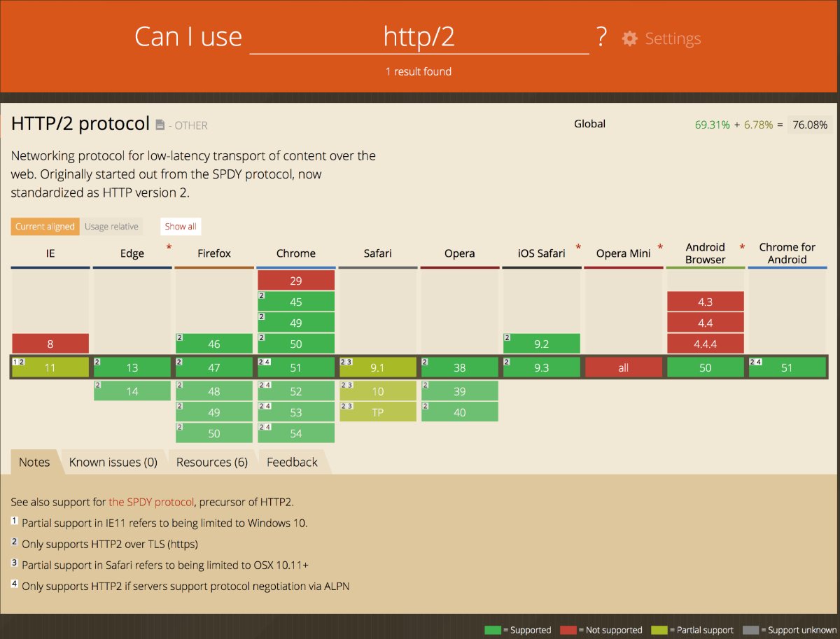Click the search field containing http/2
This screenshot has width=840, height=639.
419,38
